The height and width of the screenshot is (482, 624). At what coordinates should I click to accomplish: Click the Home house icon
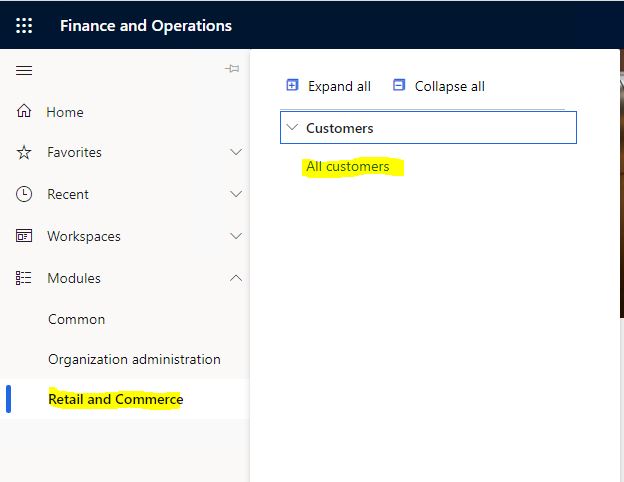24,111
